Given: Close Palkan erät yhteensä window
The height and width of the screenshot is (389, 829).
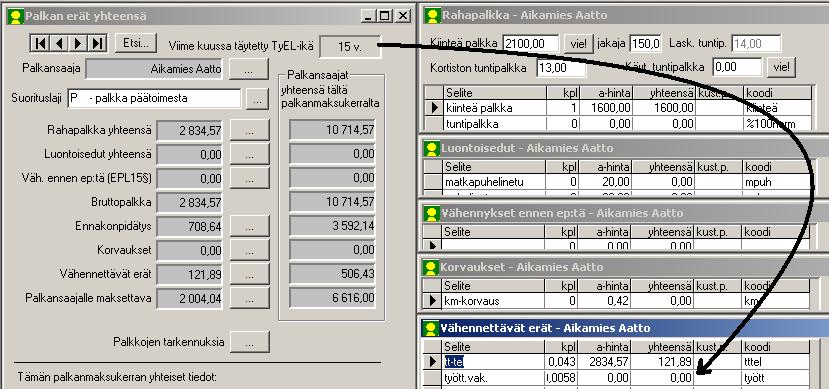Looking at the screenshot, I should coord(402,16).
